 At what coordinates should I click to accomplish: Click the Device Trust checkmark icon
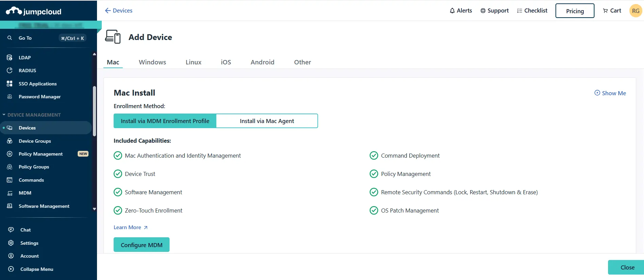point(118,174)
